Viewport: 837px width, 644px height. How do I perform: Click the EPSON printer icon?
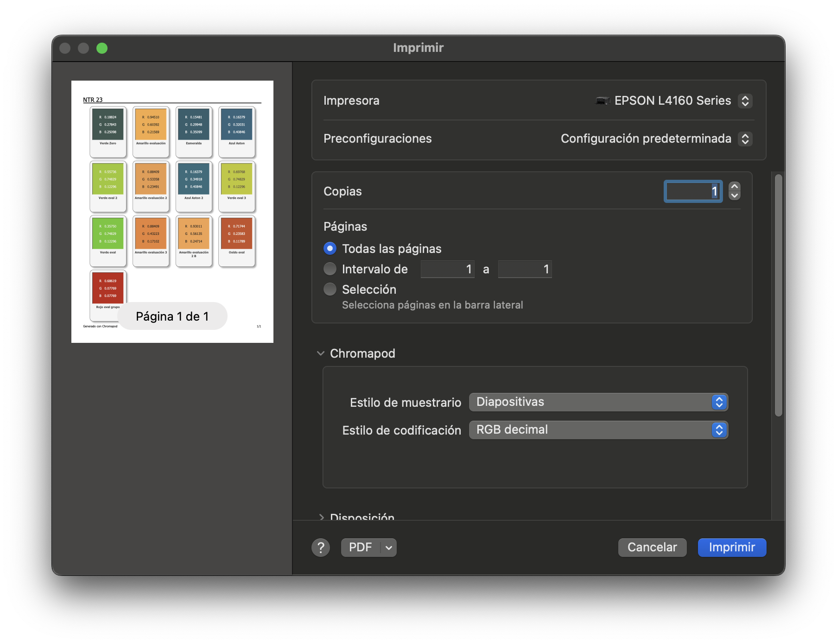(x=602, y=101)
